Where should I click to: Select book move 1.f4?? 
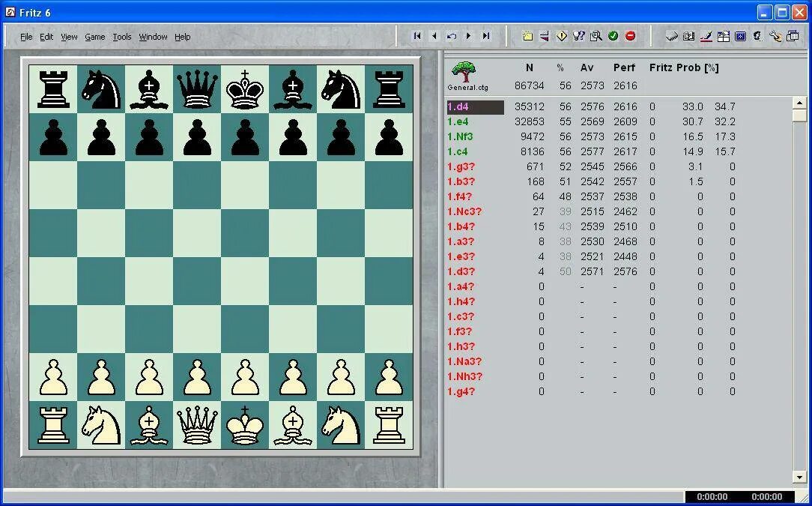[459, 197]
